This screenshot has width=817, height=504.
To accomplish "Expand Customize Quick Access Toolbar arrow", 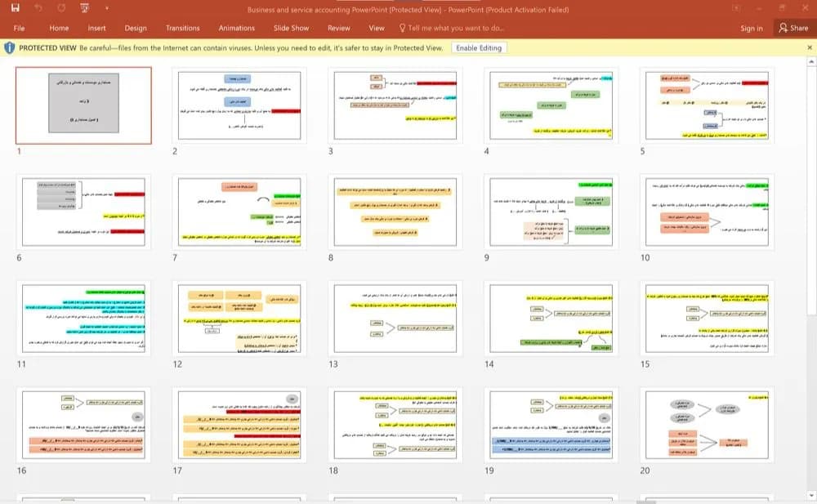I will (107, 8).
